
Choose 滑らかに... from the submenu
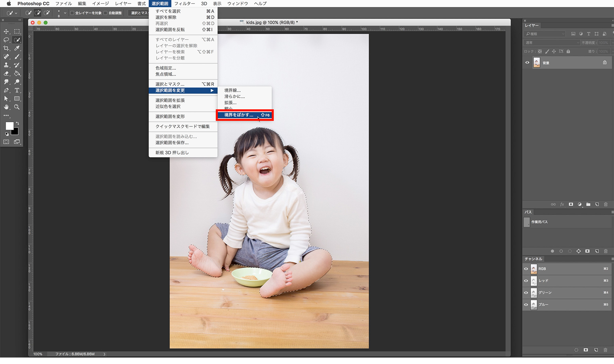point(244,96)
